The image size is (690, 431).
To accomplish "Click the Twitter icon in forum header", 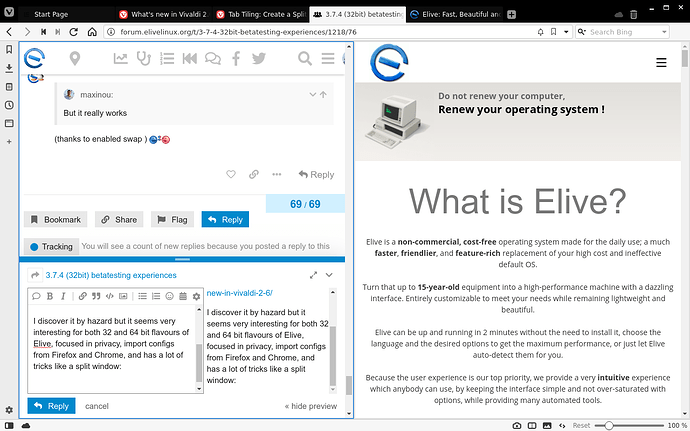I will coord(259,58).
